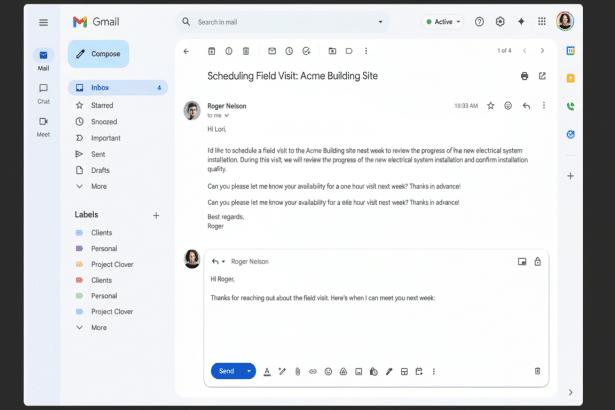615x410 pixels.
Task: Open the email in a new window
Action: pyautogui.click(x=542, y=76)
